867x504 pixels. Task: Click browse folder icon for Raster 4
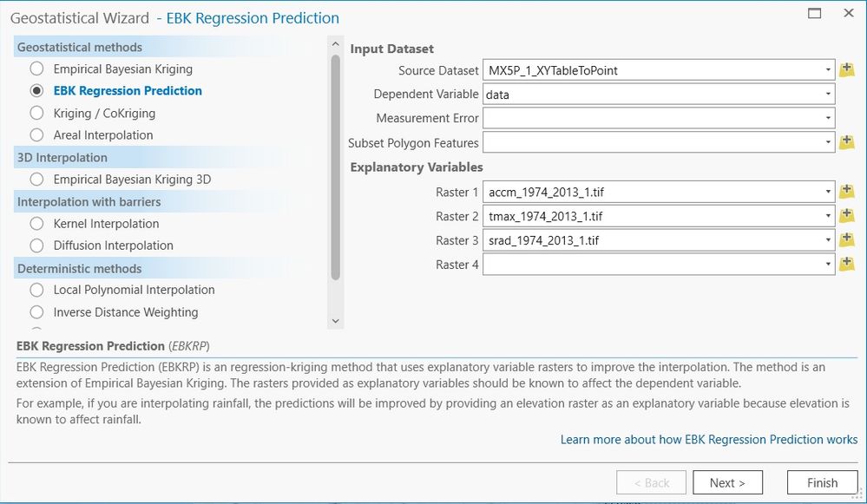click(x=847, y=264)
